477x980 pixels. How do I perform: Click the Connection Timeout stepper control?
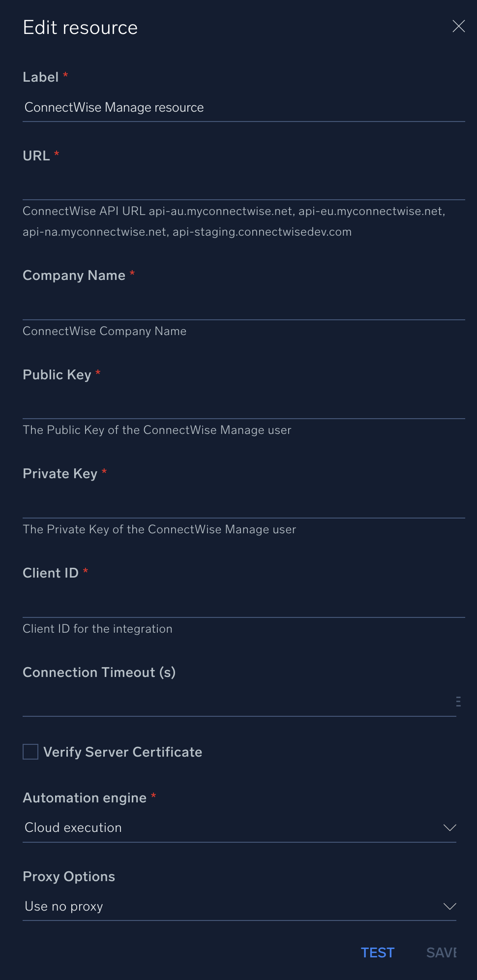(x=459, y=701)
